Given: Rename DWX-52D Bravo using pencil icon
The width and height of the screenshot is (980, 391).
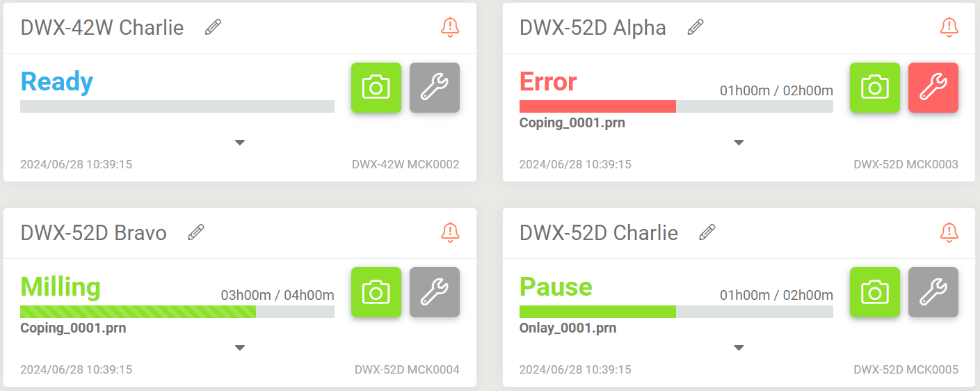Looking at the screenshot, I should pyautogui.click(x=196, y=232).
